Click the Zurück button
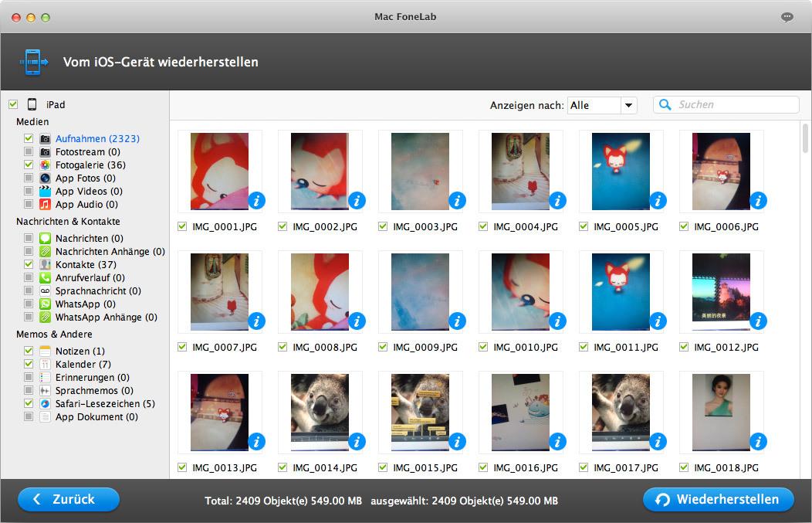 click(69, 500)
